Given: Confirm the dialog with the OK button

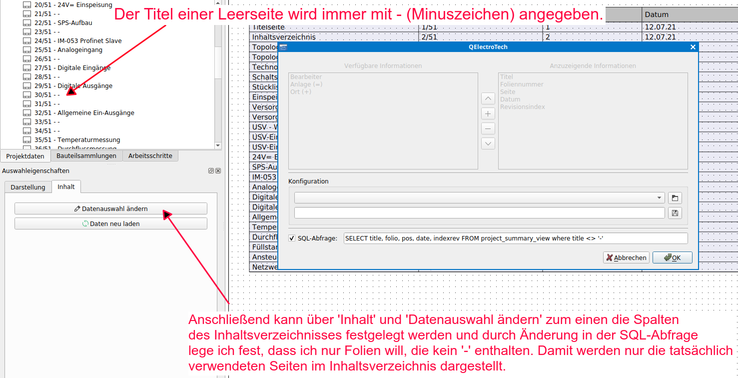Looking at the screenshot, I should [x=672, y=257].
